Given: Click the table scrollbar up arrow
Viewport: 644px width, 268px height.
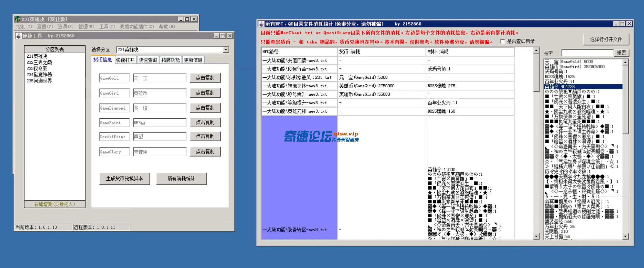Looking at the screenshot, I should (536, 50).
